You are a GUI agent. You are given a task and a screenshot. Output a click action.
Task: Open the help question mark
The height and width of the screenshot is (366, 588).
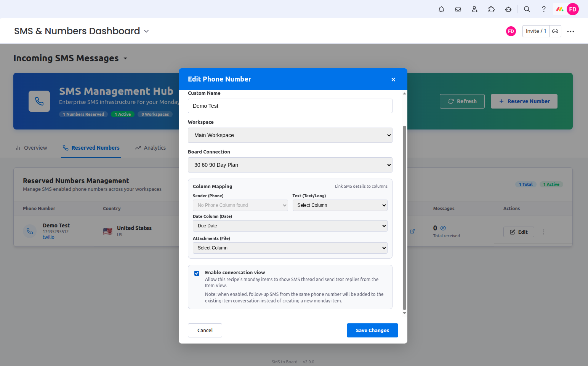click(544, 9)
